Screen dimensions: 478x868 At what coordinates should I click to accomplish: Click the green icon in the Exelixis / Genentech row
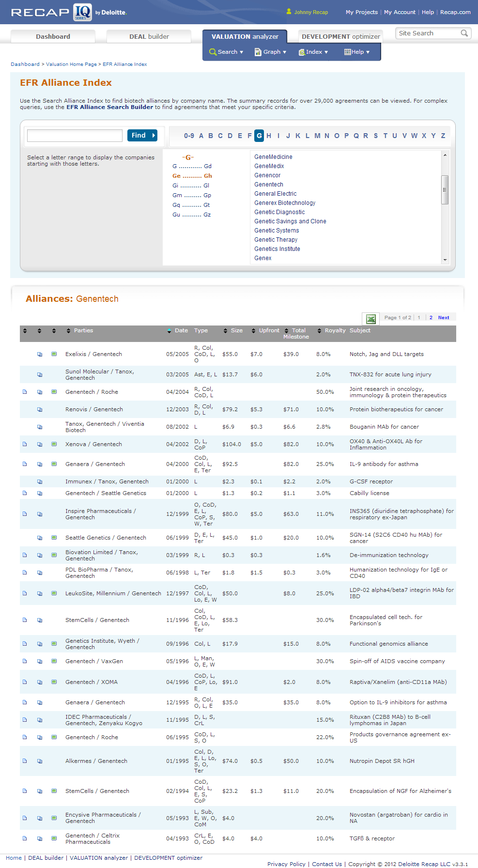[54, 354]
